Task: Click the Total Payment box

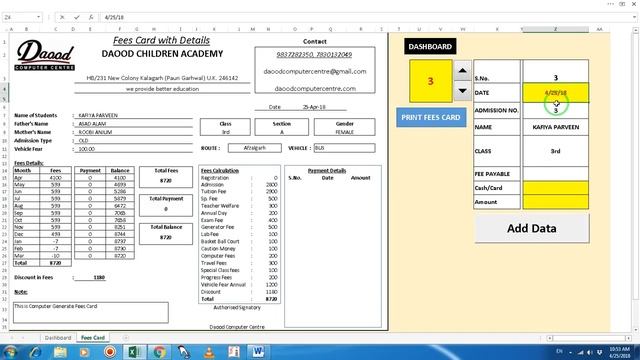Action: 166,205
